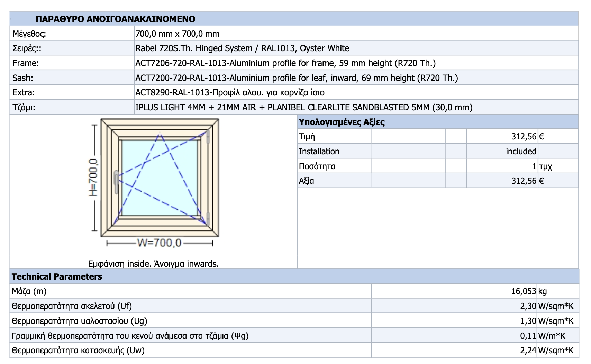
Task: Click the kg unit cell
Action: (558, 291)
